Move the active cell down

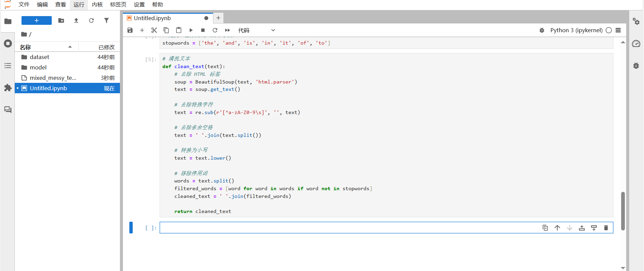pos(570,228)
